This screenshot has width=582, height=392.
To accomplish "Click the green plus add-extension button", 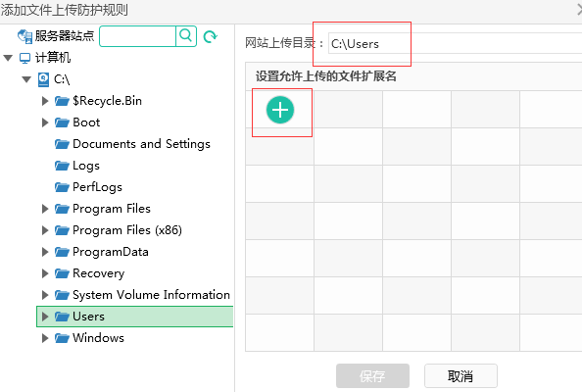I will pyautogui.click(x=280, y=110).
